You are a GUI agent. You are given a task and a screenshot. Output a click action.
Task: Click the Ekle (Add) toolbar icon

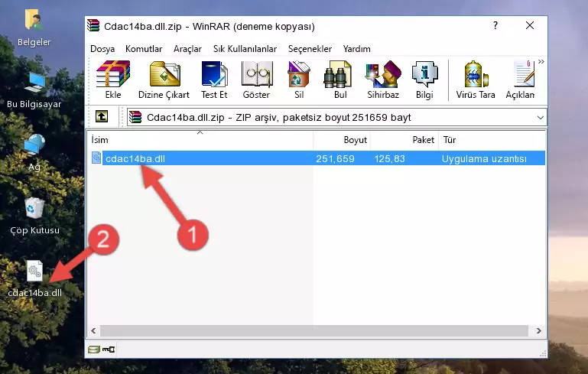[x=113, y=80]
